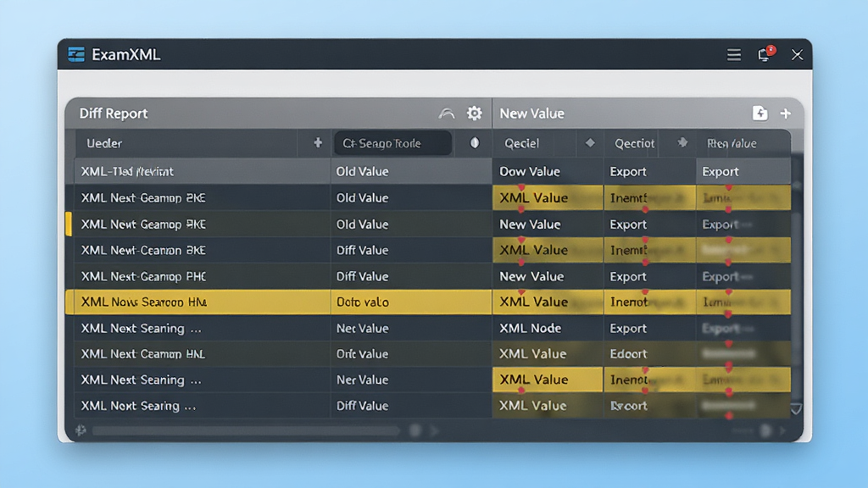Click the diamond icon next to Qeciel
Viewport: 868px width, 488px height.
click(x=590, y=143)
